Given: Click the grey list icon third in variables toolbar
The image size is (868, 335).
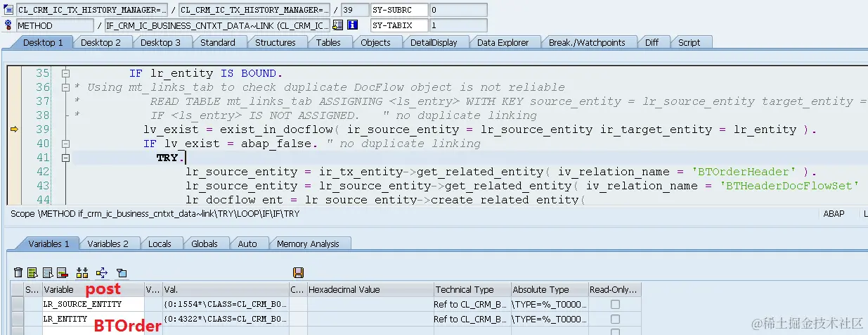Looking at the screenshot, I should tap(48, 272).
